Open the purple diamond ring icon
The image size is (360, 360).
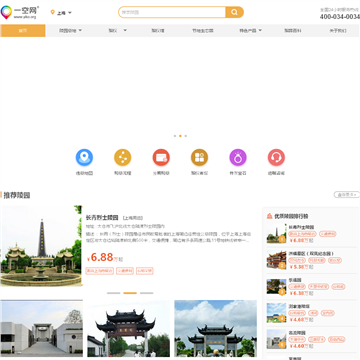click(x=238, y=157)
